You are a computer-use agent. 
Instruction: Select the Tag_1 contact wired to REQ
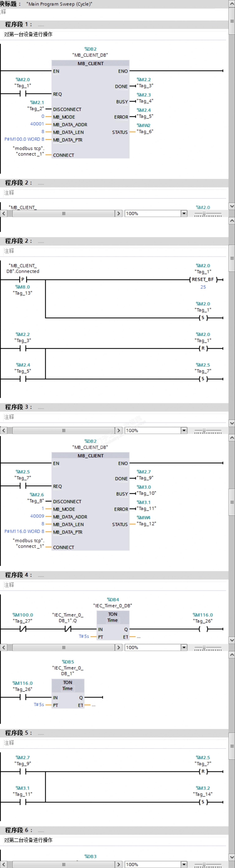coord(23,94)
